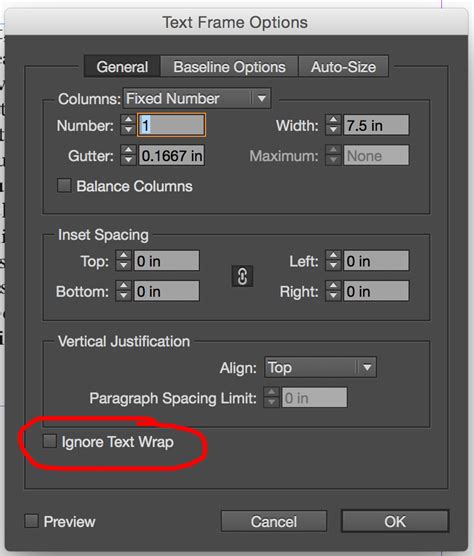Decrease Left inset spacing stepper

[x=333, y=266]
